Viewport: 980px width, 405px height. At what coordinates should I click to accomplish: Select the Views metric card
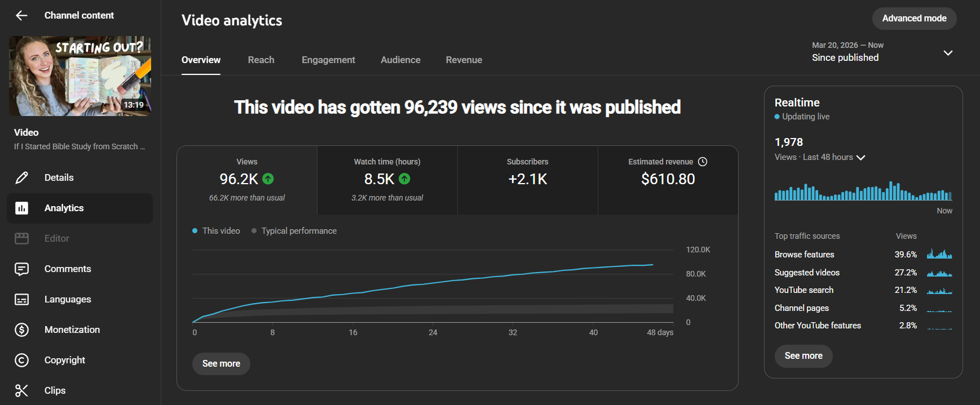(247, 180)
